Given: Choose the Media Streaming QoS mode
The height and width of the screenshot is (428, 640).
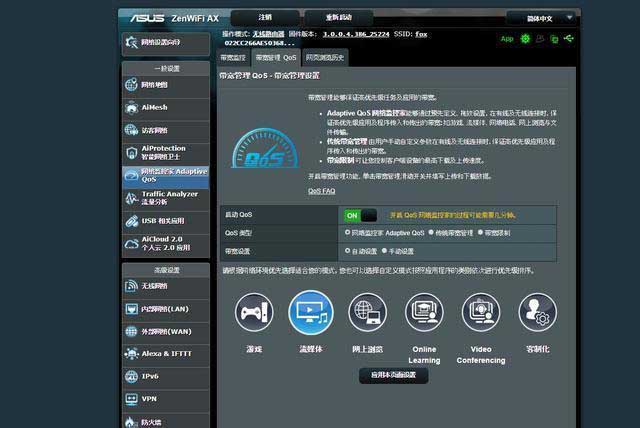Looking at the screenshot, I should click(x=311, y=313).
